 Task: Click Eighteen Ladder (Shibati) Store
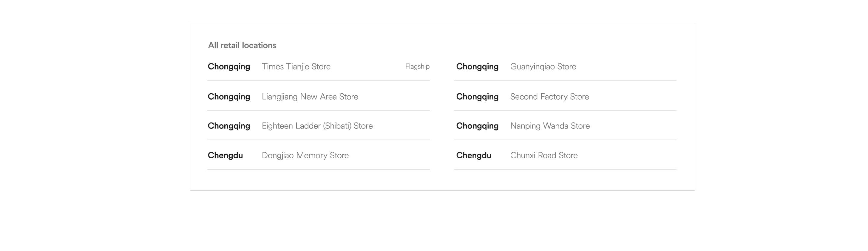(319, 126)
